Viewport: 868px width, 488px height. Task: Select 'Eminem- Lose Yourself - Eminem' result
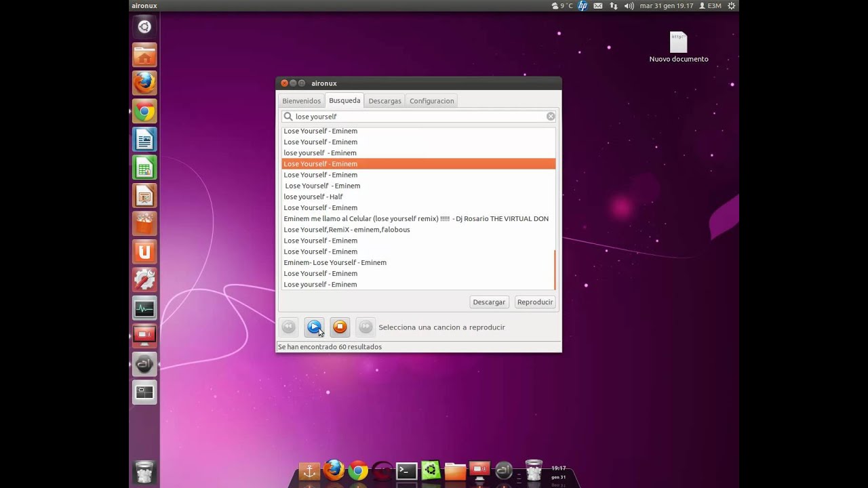pyautogui.click(x=418, y=262)
